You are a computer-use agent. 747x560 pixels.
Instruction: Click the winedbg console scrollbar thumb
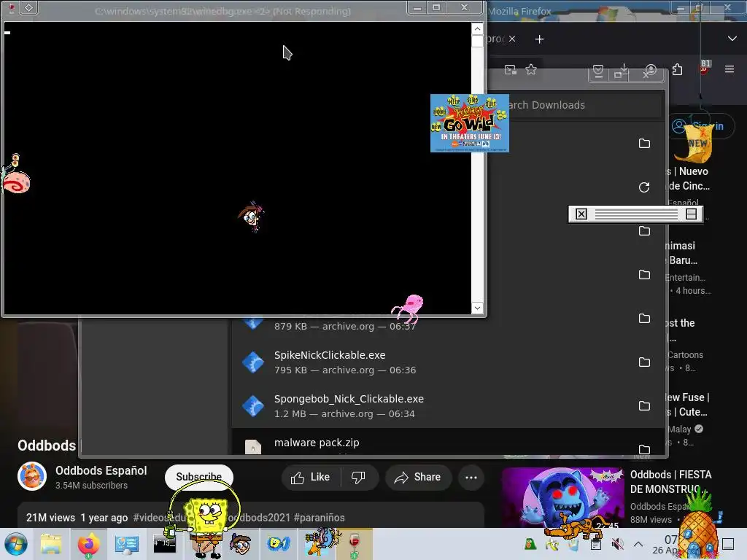[477, 41]
